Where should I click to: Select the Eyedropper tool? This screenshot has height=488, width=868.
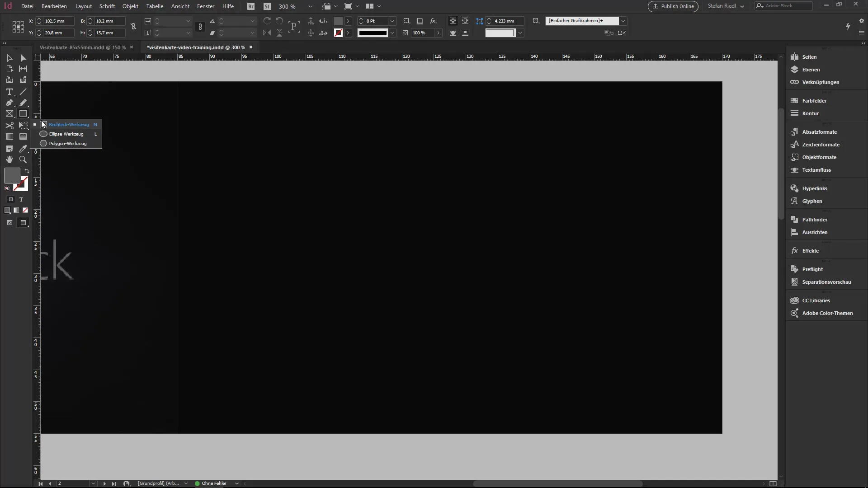(x=23, y=149)
